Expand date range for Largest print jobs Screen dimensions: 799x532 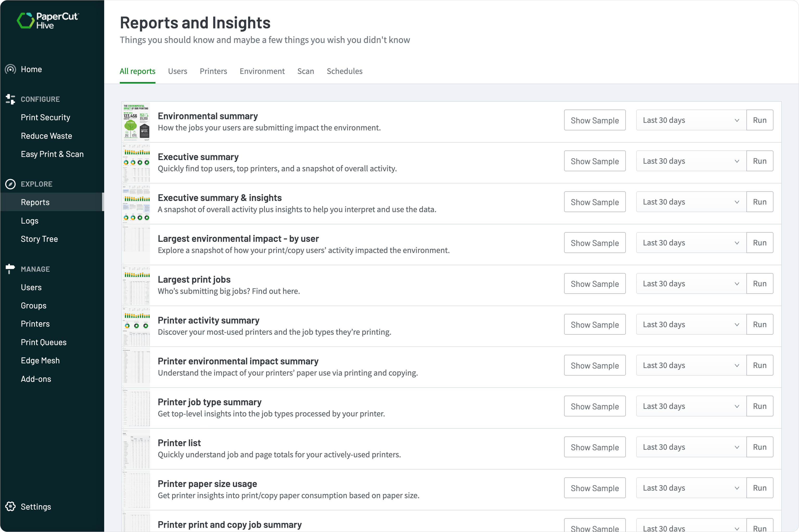pyautogui.click(x=691, y=284)
